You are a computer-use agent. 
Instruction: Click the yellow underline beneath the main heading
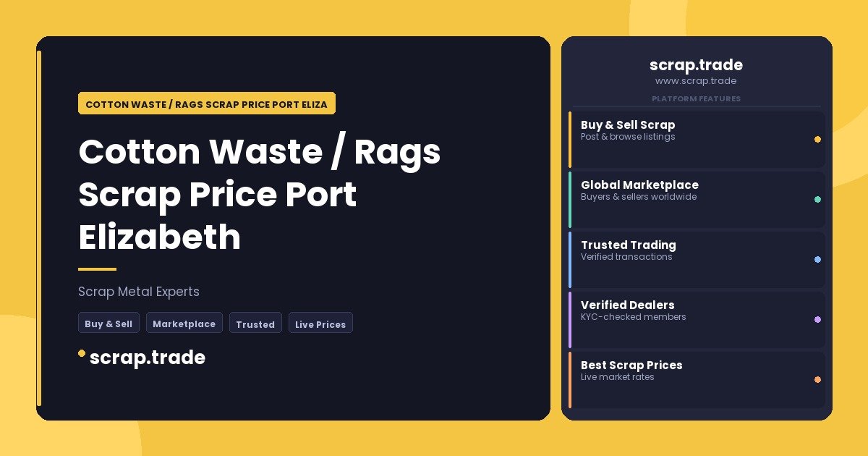98,269
